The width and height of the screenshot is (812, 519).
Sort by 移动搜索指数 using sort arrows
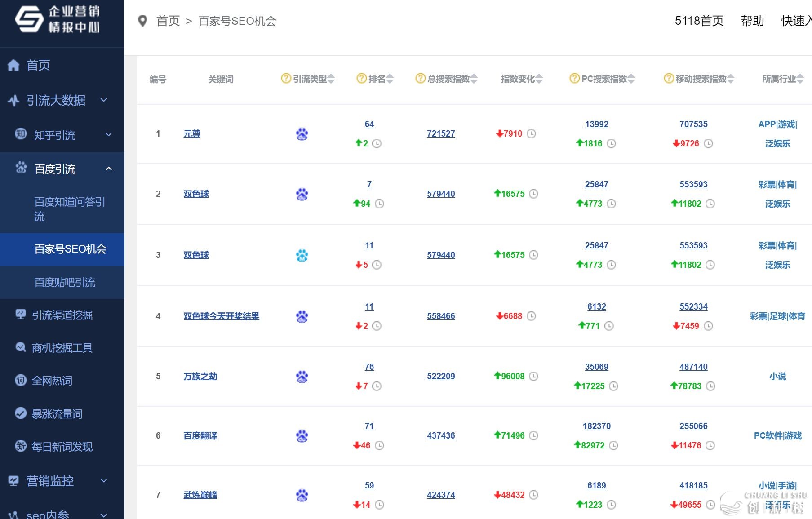731,79
